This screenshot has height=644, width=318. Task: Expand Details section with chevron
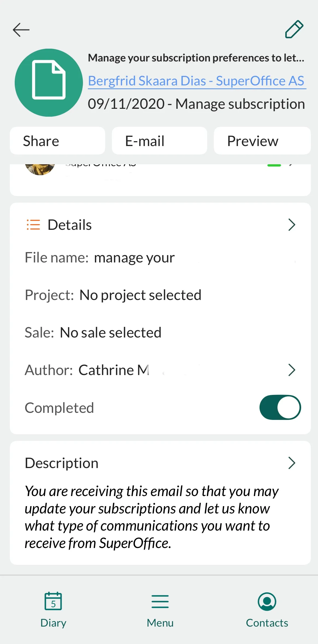pos(292,225)
